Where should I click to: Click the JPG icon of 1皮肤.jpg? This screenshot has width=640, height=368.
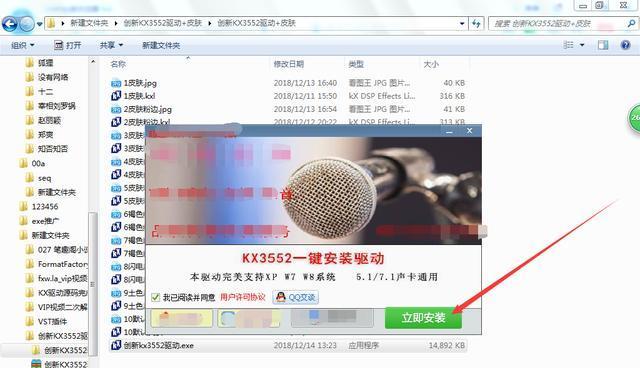[x=116, y=83]
